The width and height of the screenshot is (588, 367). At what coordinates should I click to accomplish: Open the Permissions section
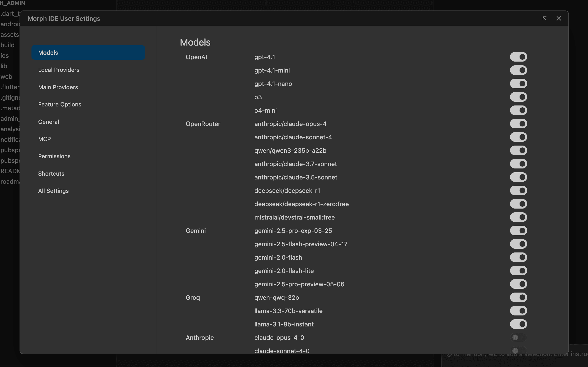(x=88, y=156)
